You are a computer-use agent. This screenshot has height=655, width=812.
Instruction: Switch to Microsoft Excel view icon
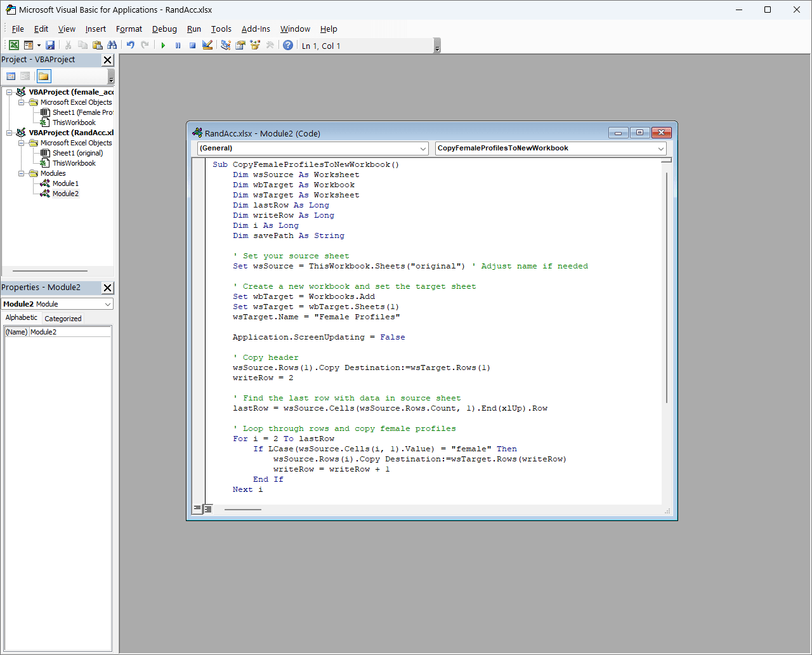tap(13, 45)
